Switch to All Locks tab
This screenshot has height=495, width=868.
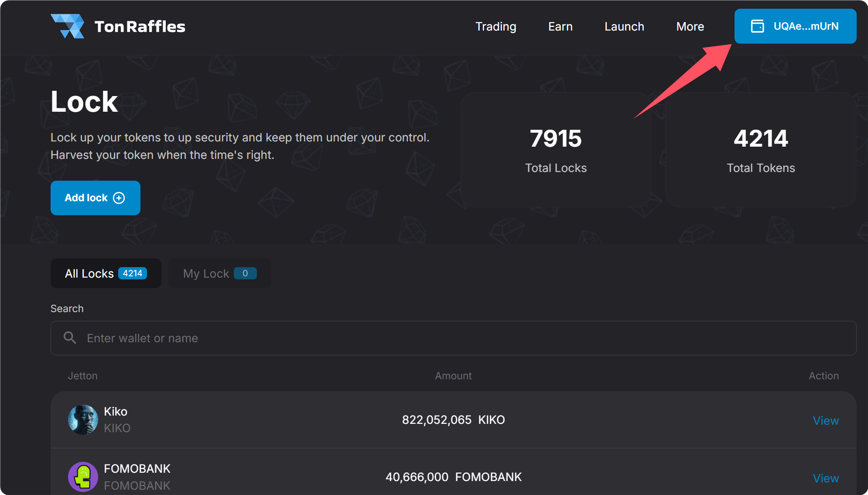click(106, 273)
